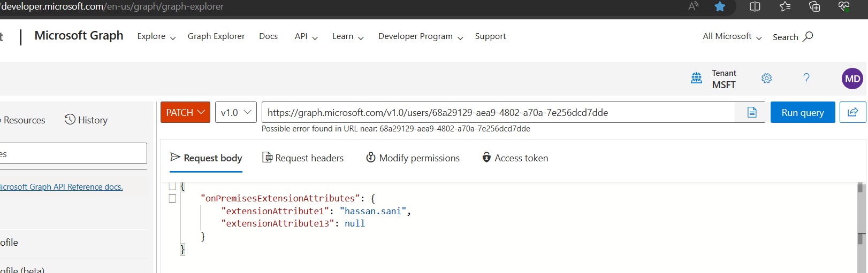Click the request body scrollbar
The image size is (868, 273).
[x=861, y=228]
